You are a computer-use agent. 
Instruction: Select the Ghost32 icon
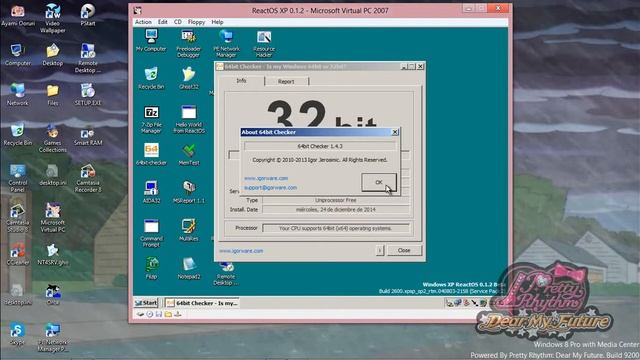click(189, 78)
